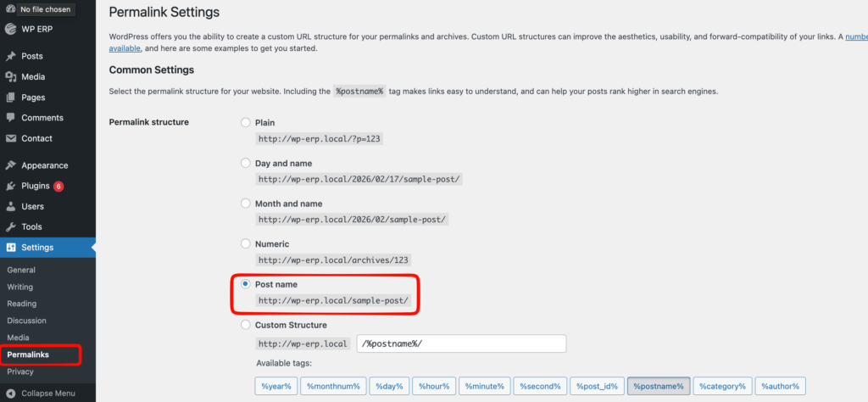Select the Custom Structure radio button
Screen dimensions: 868x402
246,325
